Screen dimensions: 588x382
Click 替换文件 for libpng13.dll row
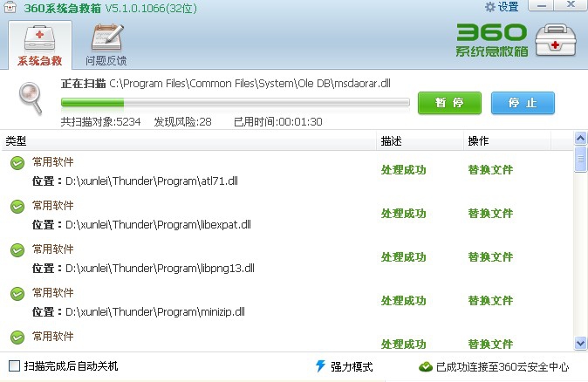click(490, 256)
